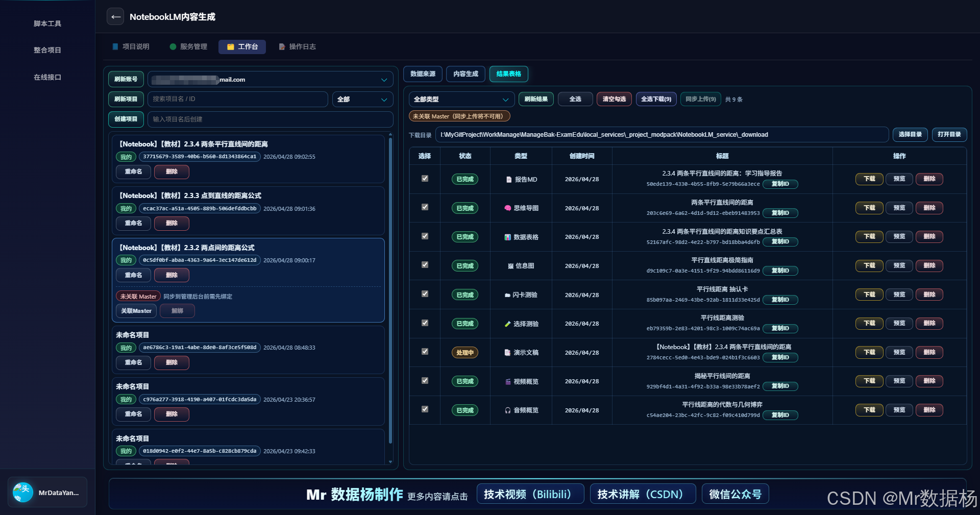
Task: Switch to the 工作台 tab
Action: click(x=243, y=46)
